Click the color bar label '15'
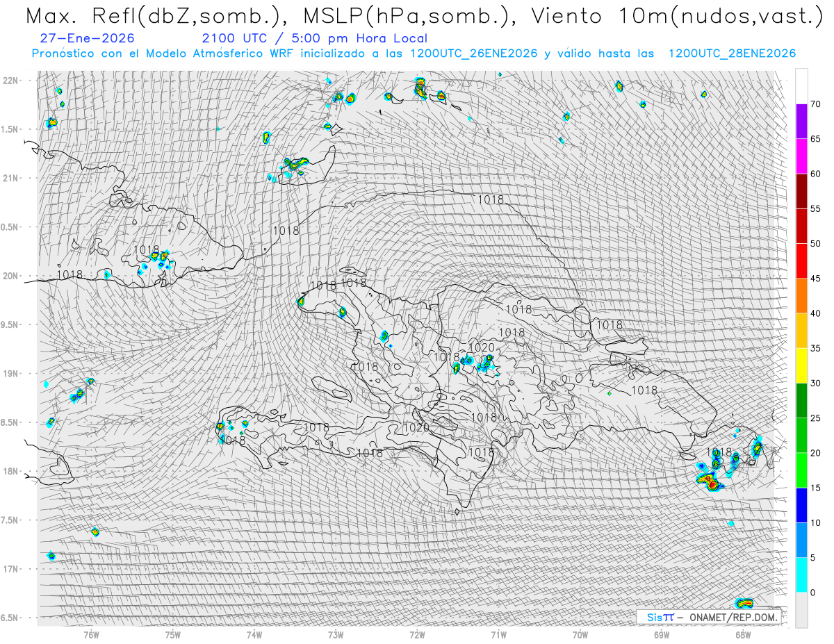The width and height of the screenshot is (834, 644). (815, 488)
